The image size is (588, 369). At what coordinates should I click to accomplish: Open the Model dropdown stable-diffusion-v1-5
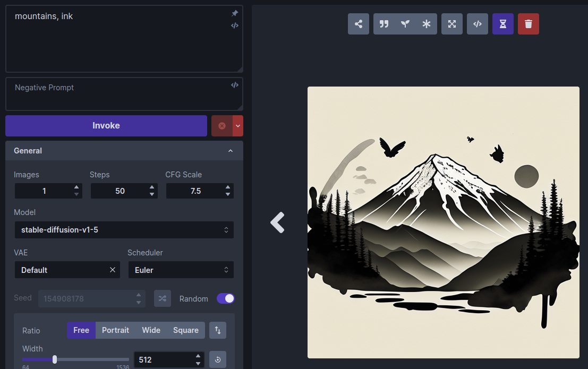[124, 230]
